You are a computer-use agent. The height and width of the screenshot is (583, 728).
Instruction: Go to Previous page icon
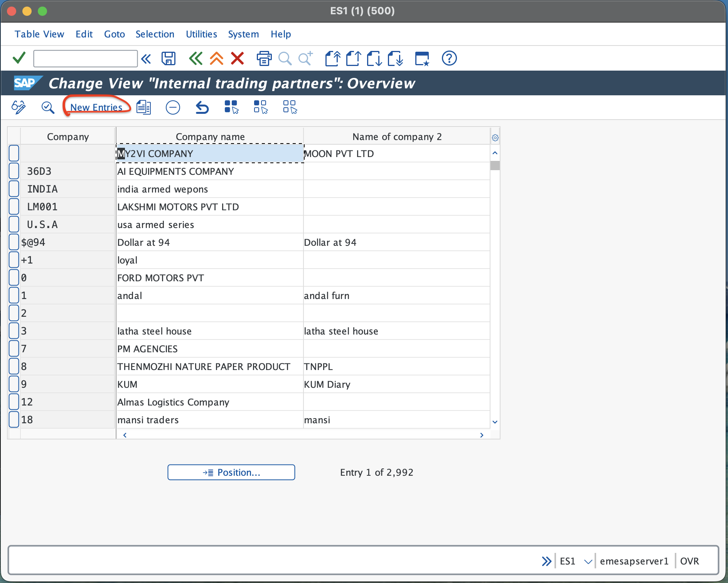click(x=354, y=59)
